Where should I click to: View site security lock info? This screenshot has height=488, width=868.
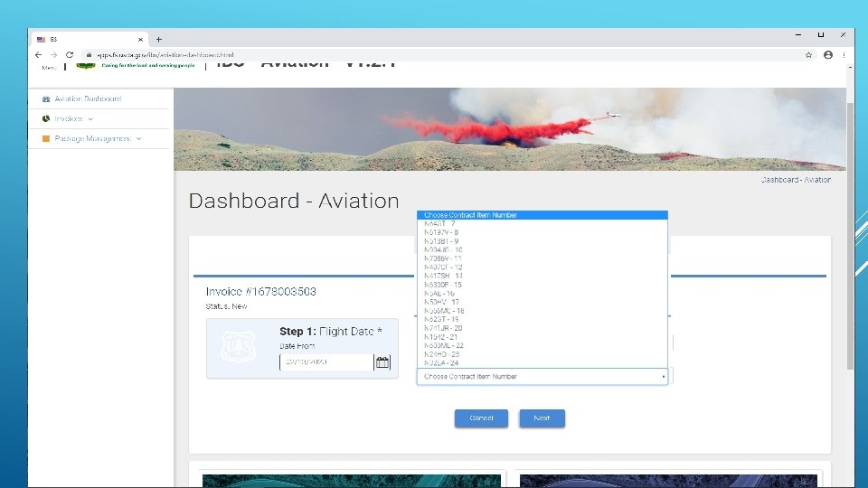(x=89, y=55)
